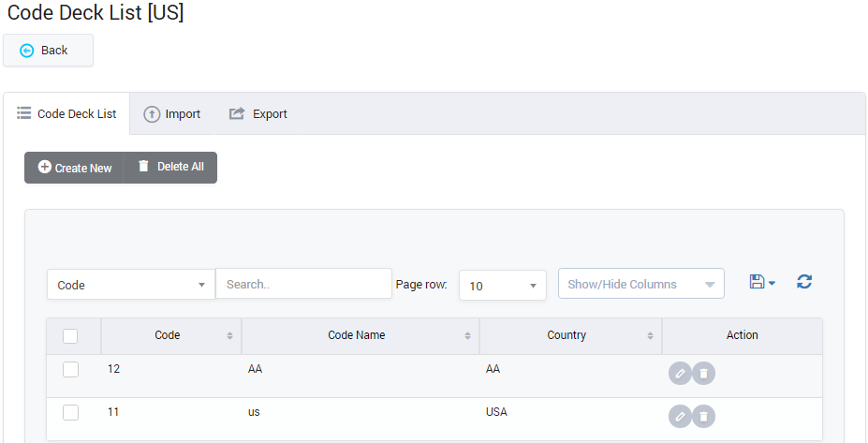Image resolution: width=868 pixels, height=443 pixels.
Task: Sort by the Code Name column arrows
Action: tap(467, 336)
